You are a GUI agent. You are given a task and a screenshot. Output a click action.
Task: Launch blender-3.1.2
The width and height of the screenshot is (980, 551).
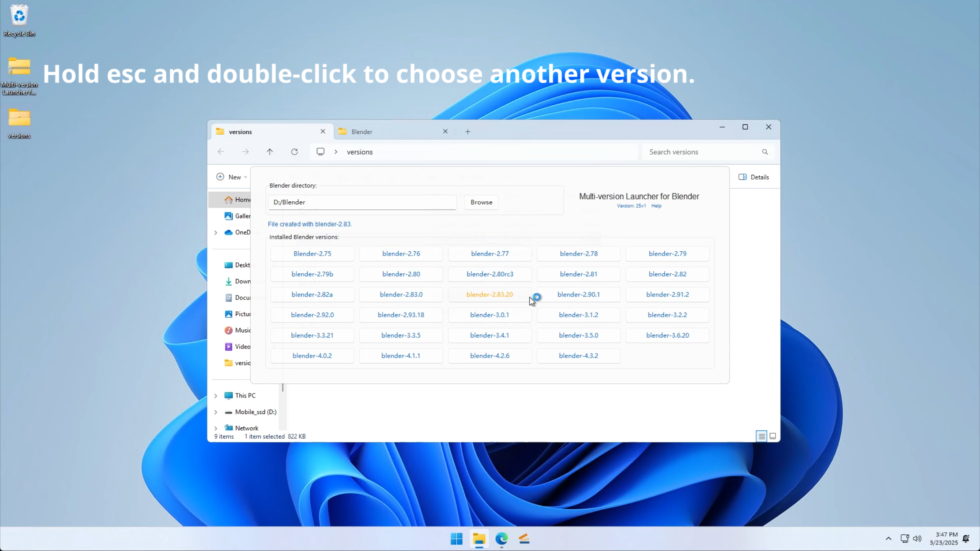(x=578, y=315)
